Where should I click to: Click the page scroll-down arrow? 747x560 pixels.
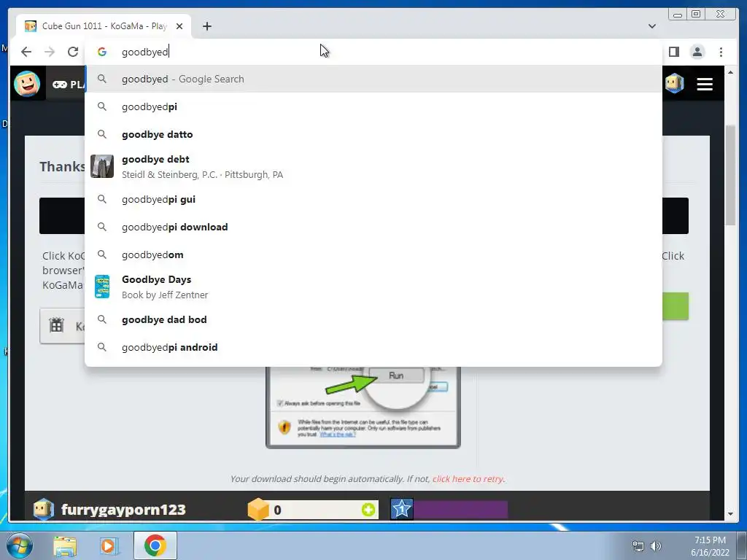(730, 514)
